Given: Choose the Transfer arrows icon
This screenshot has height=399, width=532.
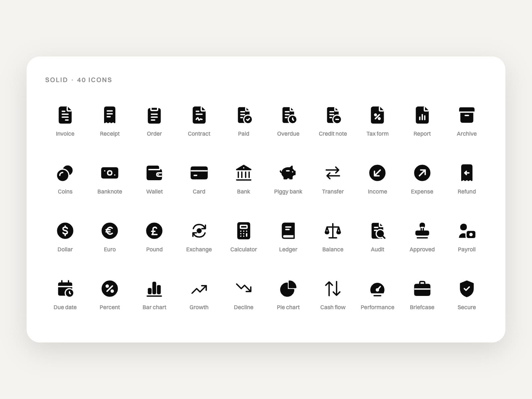Looking at the screenshot, I should pos(333,173).
